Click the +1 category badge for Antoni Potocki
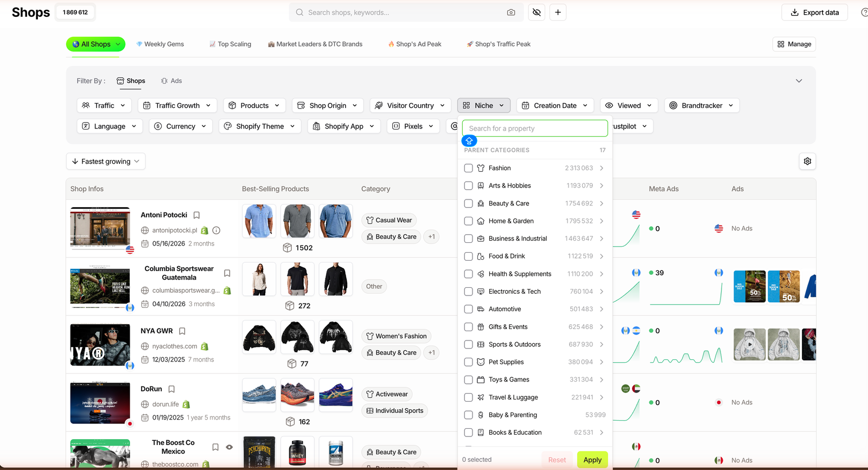 (432, 236)
